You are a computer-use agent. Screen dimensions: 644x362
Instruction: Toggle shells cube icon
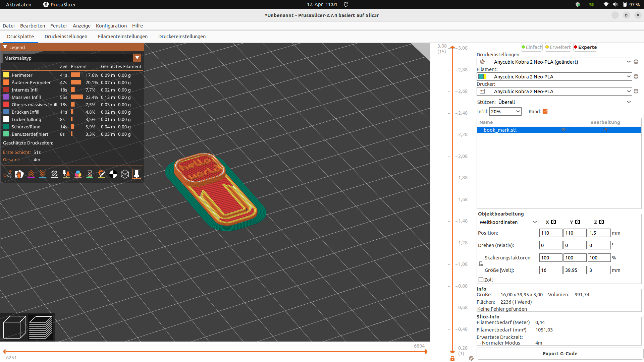click(x=125, y=174)
